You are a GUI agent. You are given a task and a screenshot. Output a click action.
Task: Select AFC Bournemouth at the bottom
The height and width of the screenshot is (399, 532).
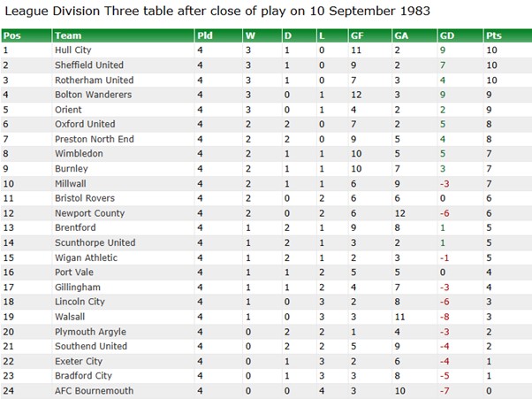94,391
